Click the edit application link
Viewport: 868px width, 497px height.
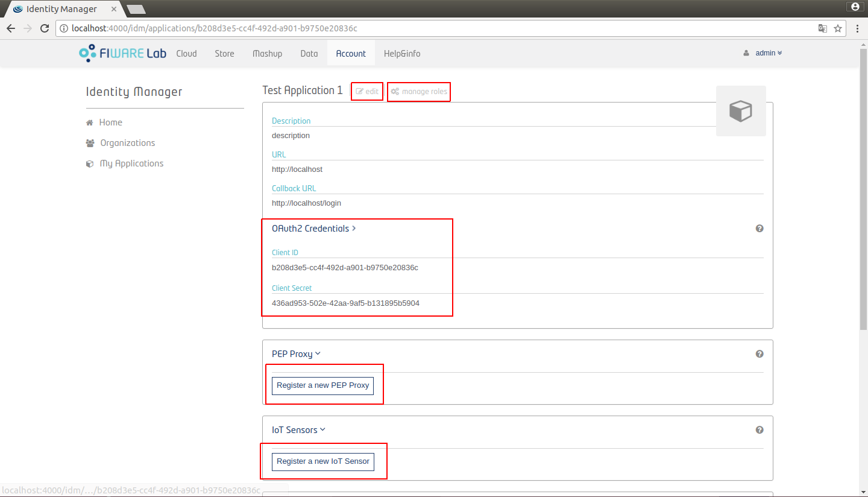[367, 92]
